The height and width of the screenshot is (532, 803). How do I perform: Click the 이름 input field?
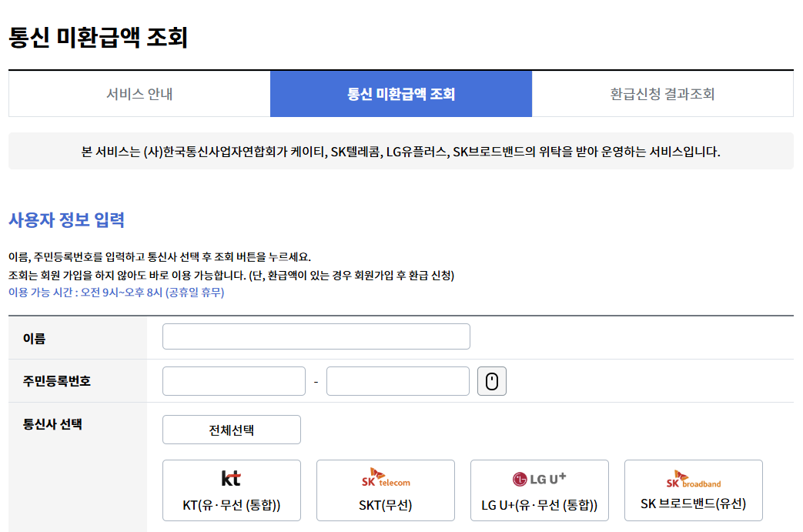click(x=316, y=336)
